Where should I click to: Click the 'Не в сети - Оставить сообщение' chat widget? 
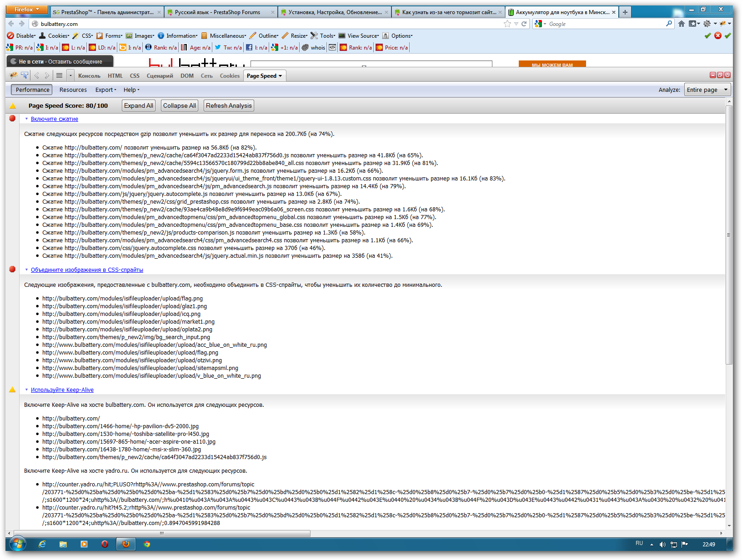pyautogui.click(x=60, y=61)
